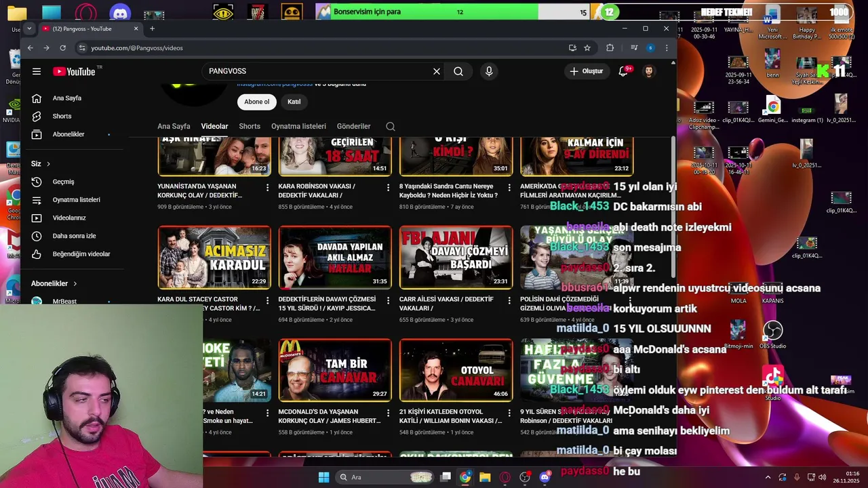The height and width of the screenshot is (488, 868).
Task: Open the 18 SAAT Kara Robinson thumbnail
Action: pyautogui.click(x=335, y=156)
